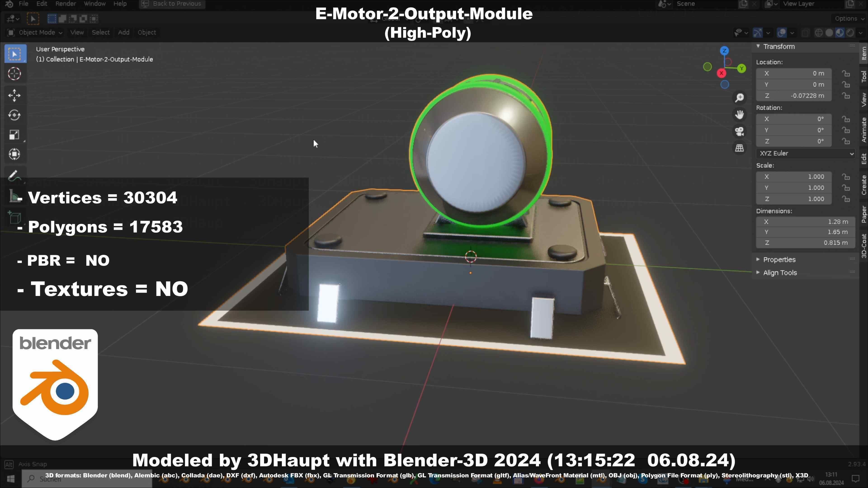Click the Tweak select tool icon
This screenshot has height=488, width=868.
coord(33,19)
